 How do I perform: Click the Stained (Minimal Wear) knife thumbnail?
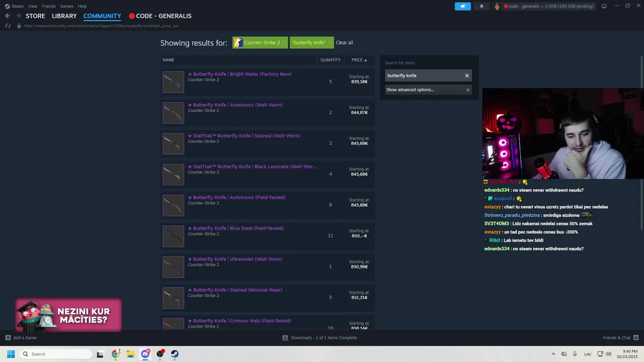[173, 298]
